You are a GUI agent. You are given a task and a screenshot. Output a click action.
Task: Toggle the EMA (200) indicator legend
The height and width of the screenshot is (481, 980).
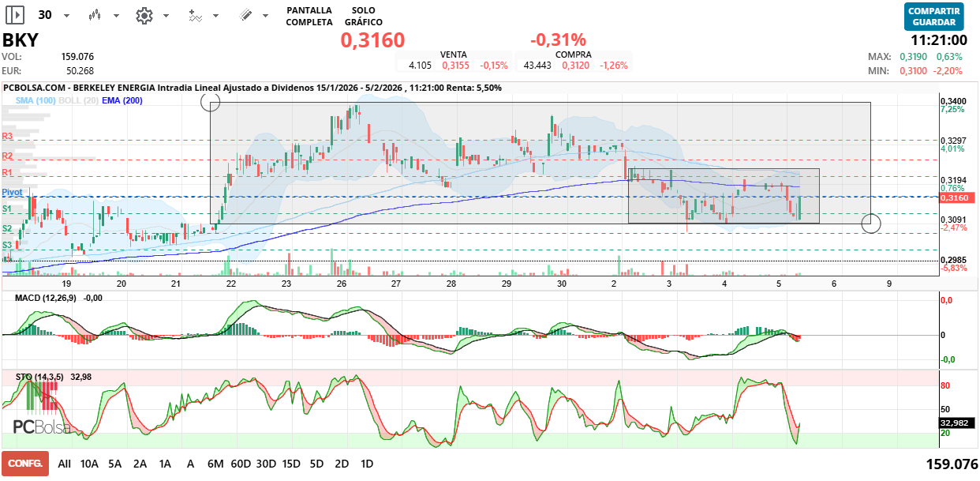(122, 100)
